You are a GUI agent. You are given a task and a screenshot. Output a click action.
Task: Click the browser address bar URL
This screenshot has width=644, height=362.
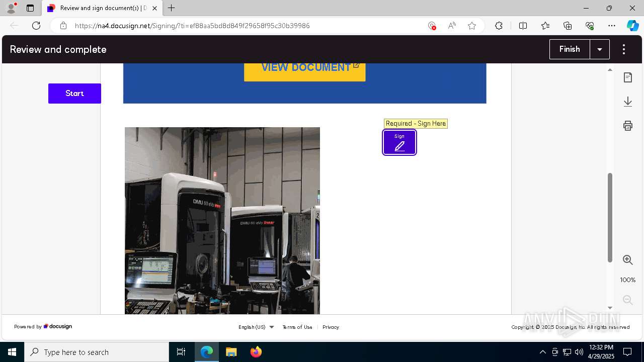[192, 26]
